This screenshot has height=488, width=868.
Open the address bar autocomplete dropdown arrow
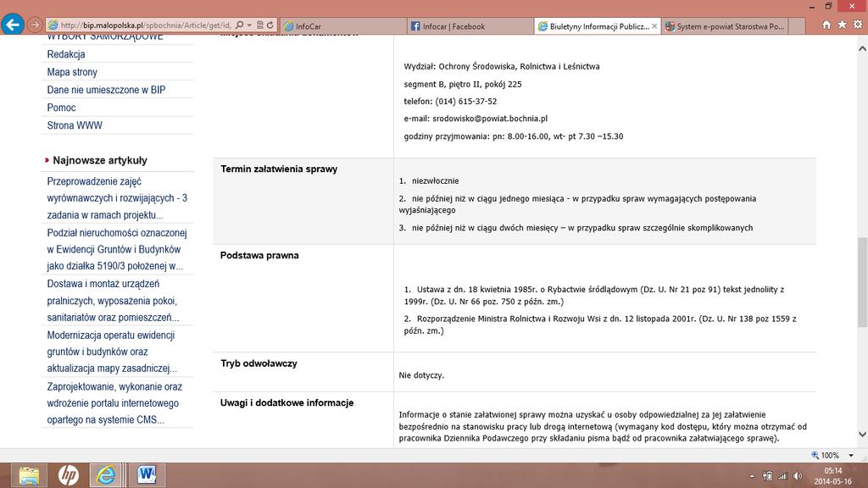[x=249, y=25]
